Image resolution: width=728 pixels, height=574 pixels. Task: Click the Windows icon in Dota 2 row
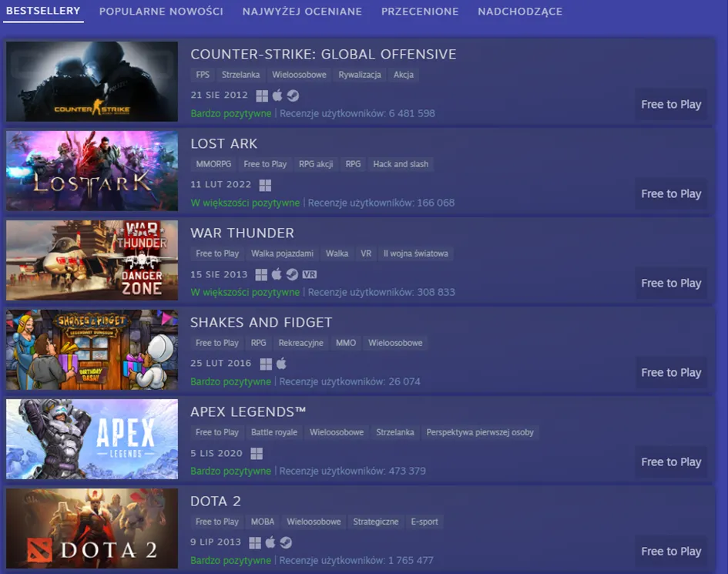[255, 542]
